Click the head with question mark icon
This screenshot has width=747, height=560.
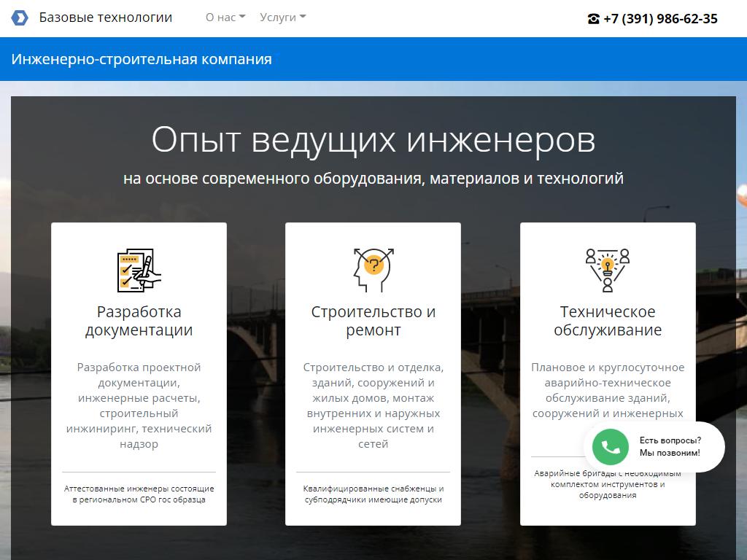point(373,270)
